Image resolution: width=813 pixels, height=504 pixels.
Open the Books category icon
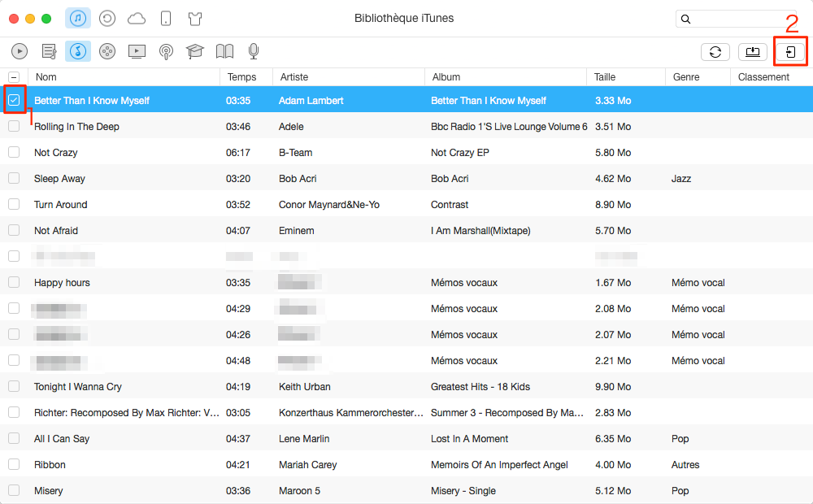pyautogui.click(x=224, y=51)
